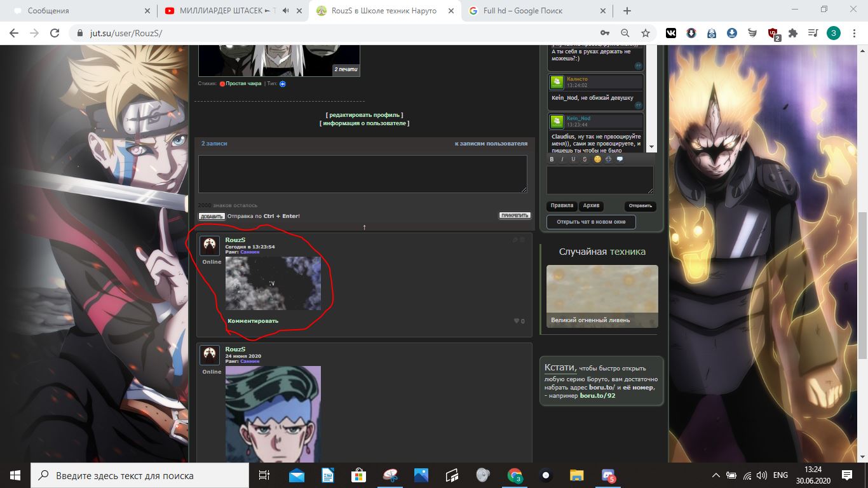The image size is (868, 488).
Task: Open the Chrome extensions puzzle menu
Action: tap(793, 33)
